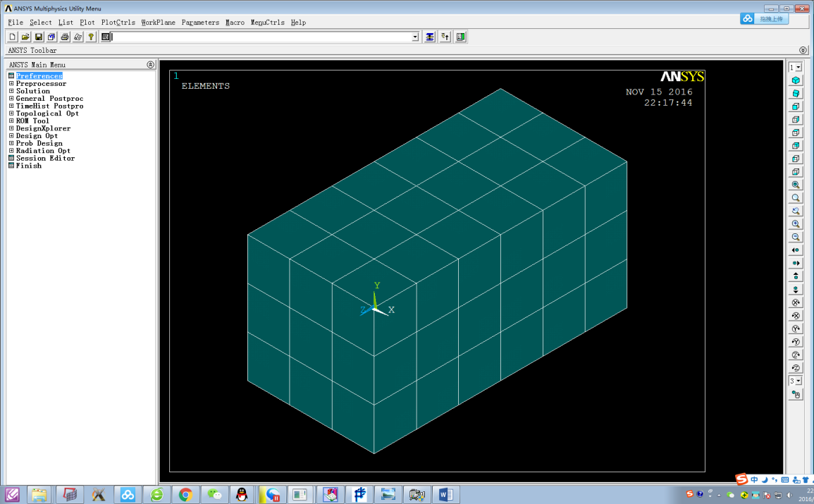Open the rotation rate dropdown showing 3

coord(795,381)
